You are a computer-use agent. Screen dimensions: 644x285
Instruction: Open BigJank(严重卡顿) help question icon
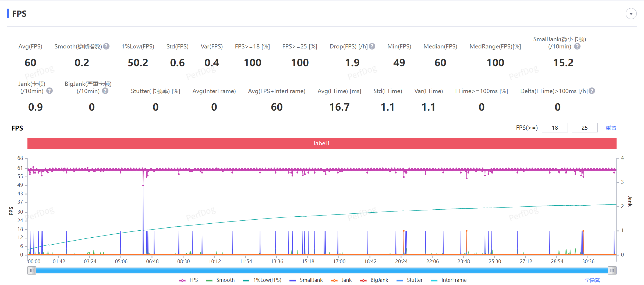[105, 91]
